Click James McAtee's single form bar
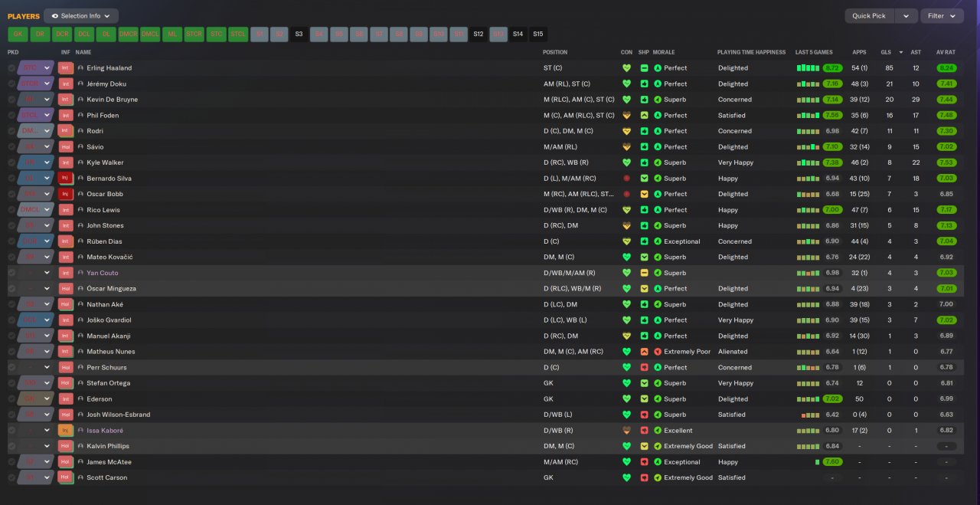This screenshot has height=505, width=980. tap(818, 462)
